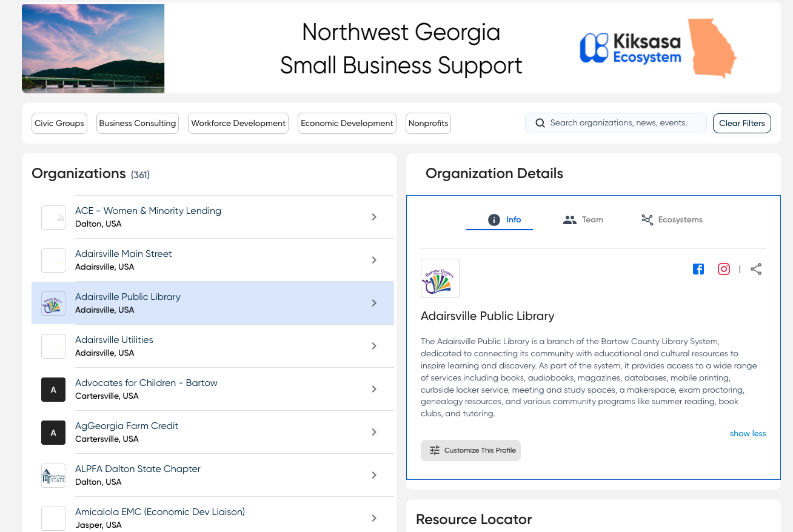Click the Georgia state map graphic
793x532 pixels.
click(x=712, y=48)
